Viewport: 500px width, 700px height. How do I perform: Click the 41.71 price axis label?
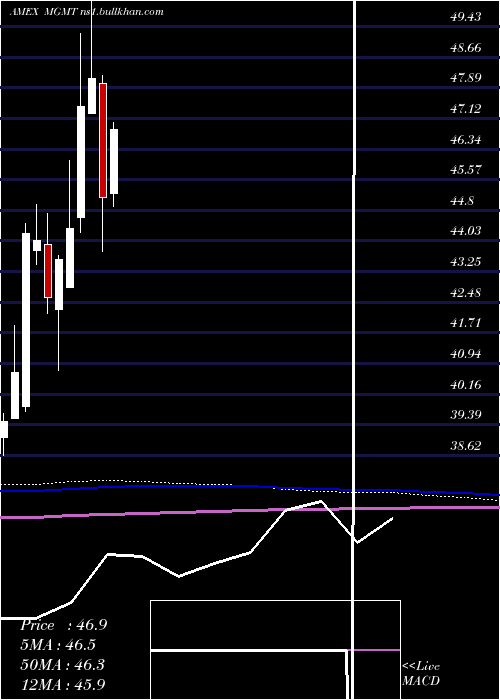466,323
